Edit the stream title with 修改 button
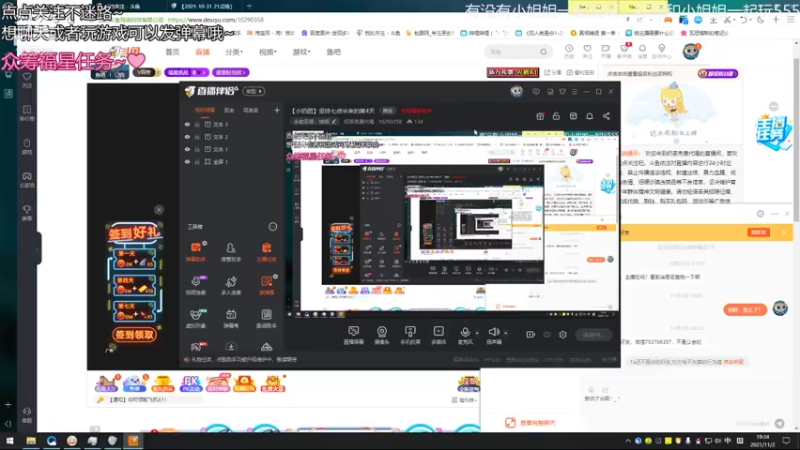 click(x=388, y=111)
